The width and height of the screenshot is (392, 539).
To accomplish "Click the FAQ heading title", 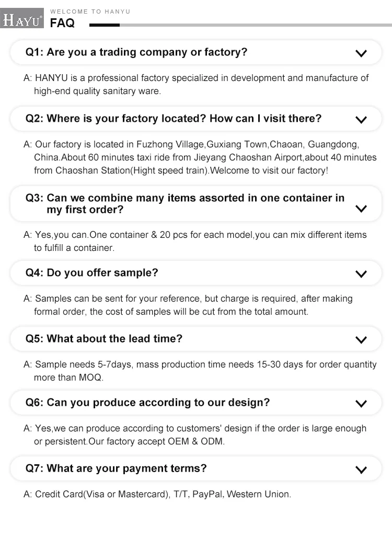I will click(x=62, y=23).
